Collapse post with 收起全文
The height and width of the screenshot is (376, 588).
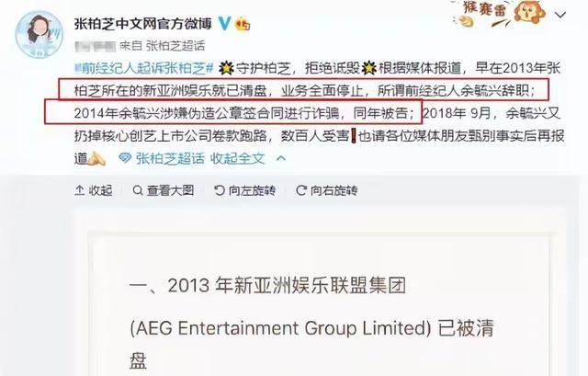tap(237, 158)
